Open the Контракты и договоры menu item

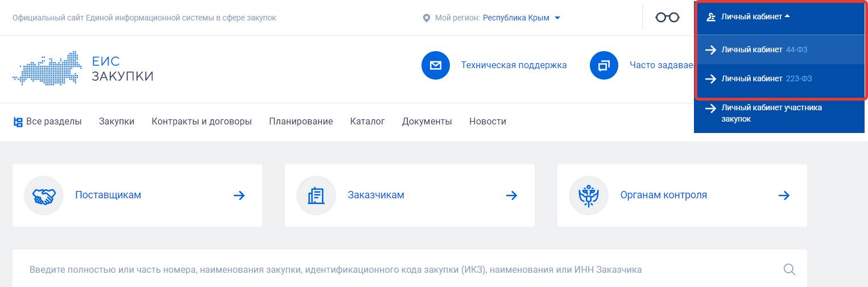click(x=202, y=122)
